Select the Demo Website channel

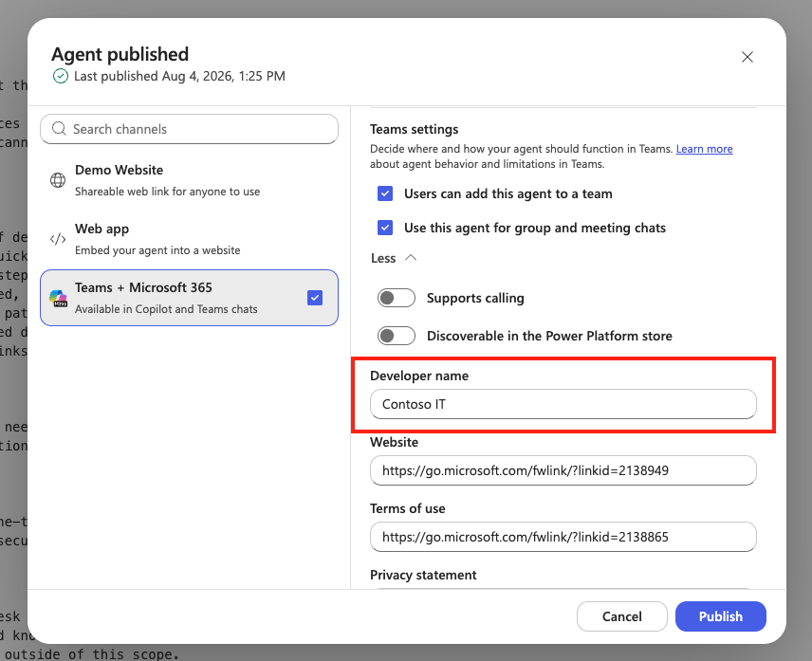(189, 180)
